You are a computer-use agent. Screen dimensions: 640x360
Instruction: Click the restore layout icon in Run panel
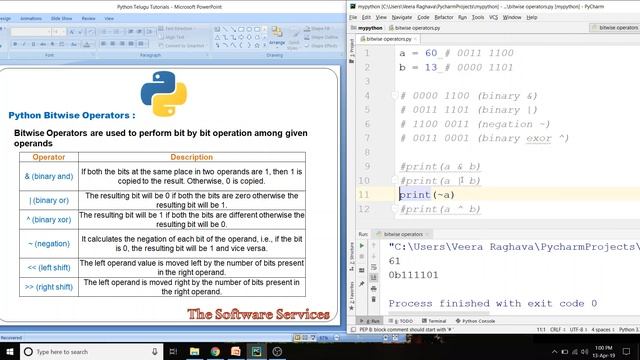(362, 270)
